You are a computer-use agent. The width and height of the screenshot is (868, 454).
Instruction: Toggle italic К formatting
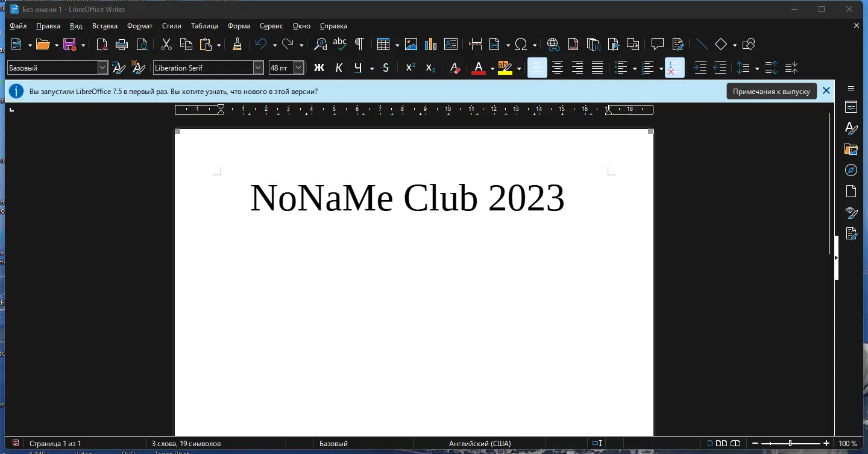pyautogui.click(x=339, y=68)
